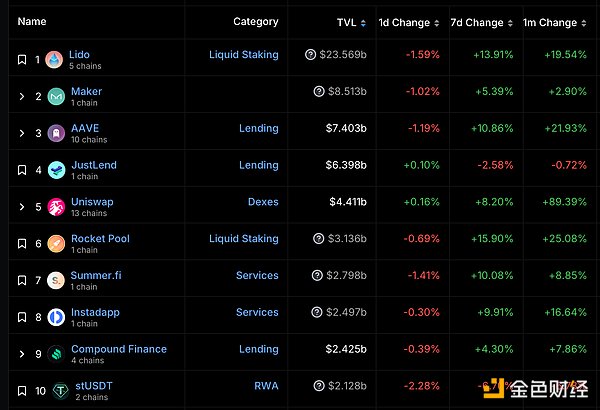Click the Maker logo icon
Image resolution: width=600 pixels, height=410 pixels.
[x=56, y=97]
